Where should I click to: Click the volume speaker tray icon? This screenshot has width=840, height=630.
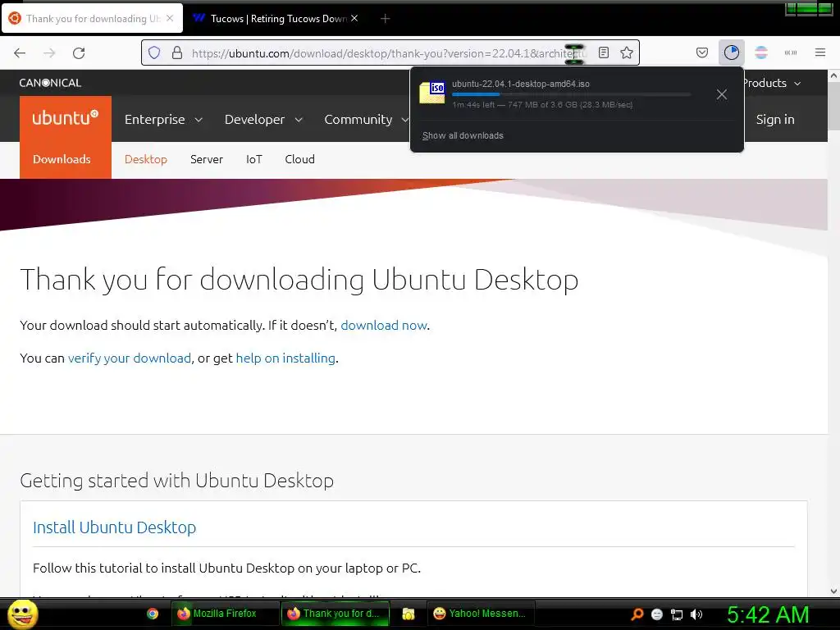(696, 614)
